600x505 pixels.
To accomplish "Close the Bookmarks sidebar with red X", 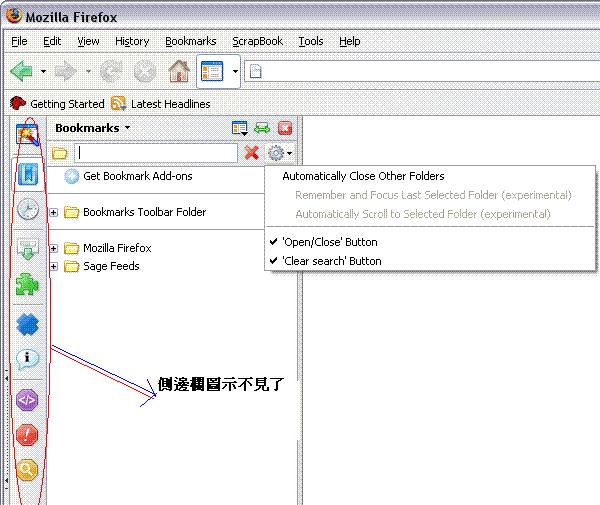I will (285, 128).
